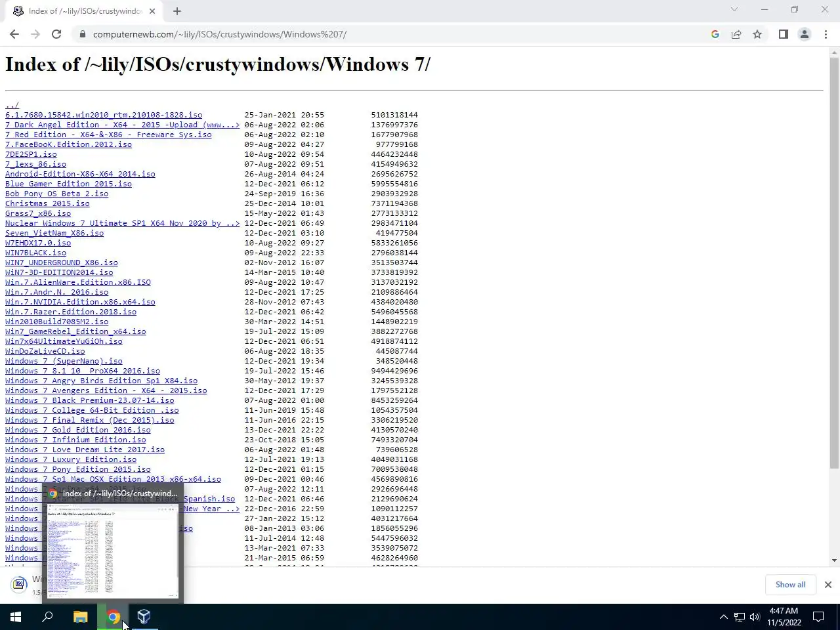Navigate to parent directory ../
Screen dimensions: 840x630
pyautogui.click(x=12, y=105)
